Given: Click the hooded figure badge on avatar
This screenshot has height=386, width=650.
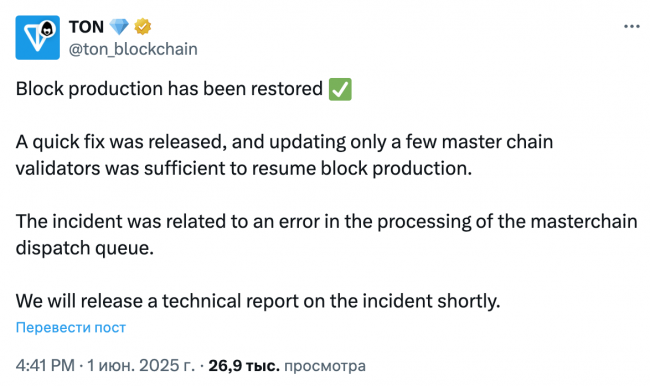Looking at the screenshot, I should 48,29.
